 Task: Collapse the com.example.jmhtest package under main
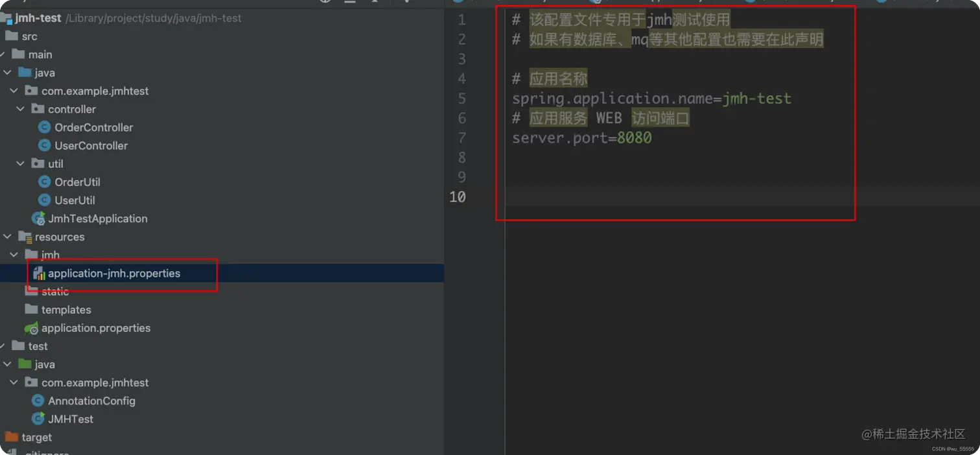(14, 91)
